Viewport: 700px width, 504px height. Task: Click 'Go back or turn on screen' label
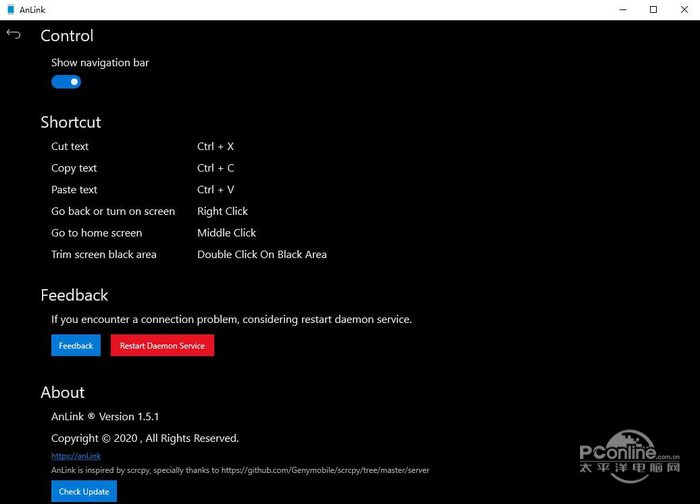(113, 211)
